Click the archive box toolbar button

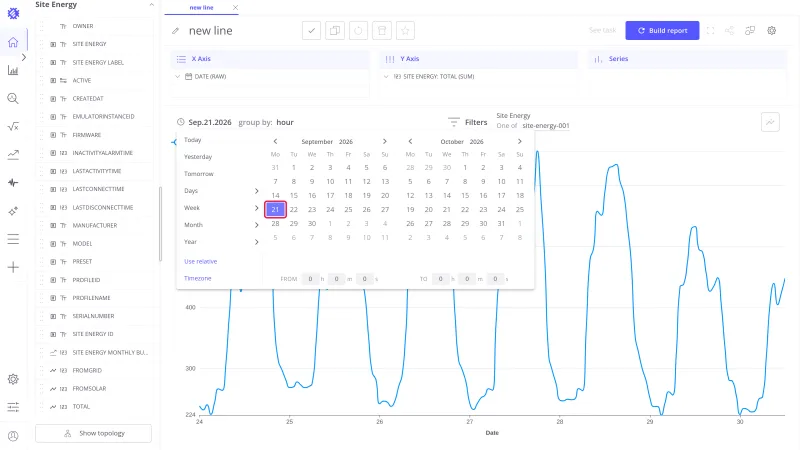[x=382, y=31]
